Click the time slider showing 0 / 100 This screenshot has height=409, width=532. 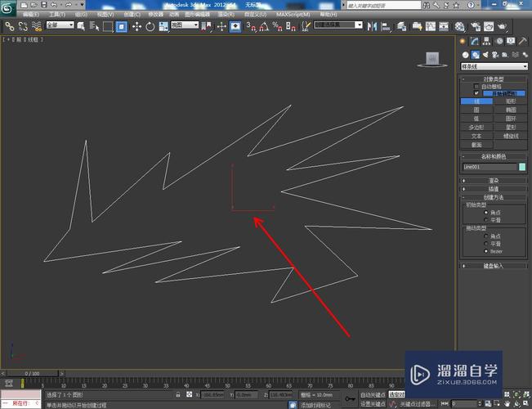[x=32, y=373]
